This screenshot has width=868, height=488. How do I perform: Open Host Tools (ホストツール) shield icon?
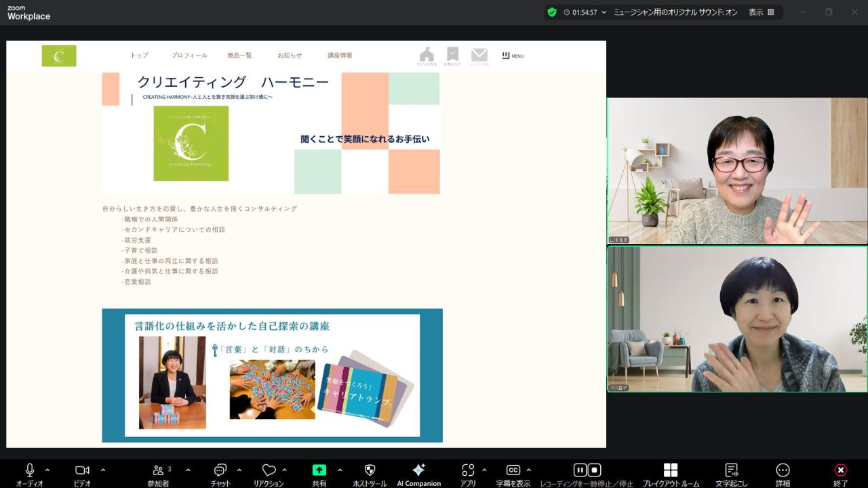[370, 470]
